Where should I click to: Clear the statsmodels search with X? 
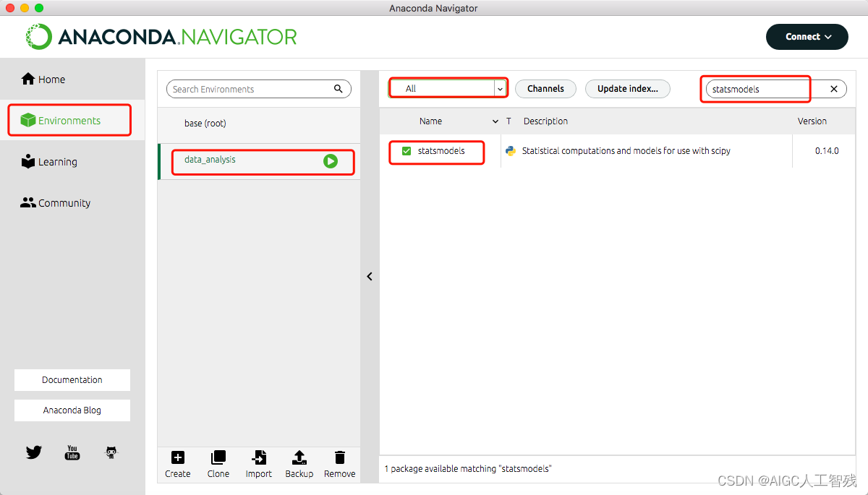[833, 89]
